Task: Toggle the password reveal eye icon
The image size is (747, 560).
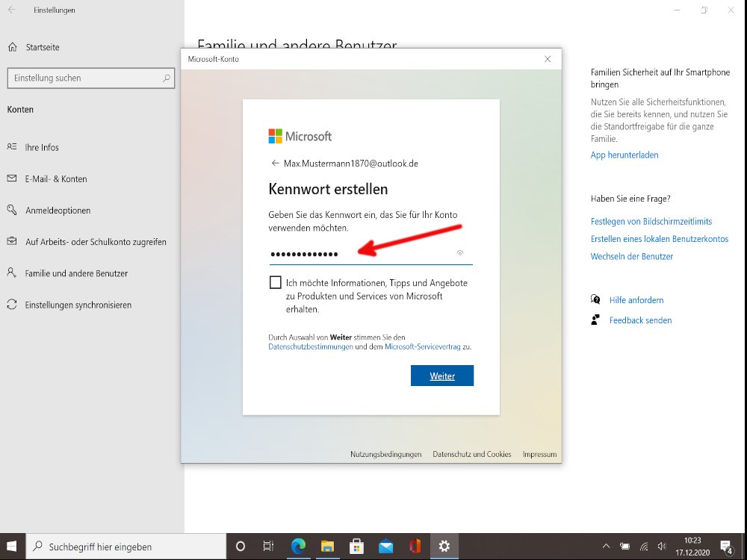Action: point(460,253)
